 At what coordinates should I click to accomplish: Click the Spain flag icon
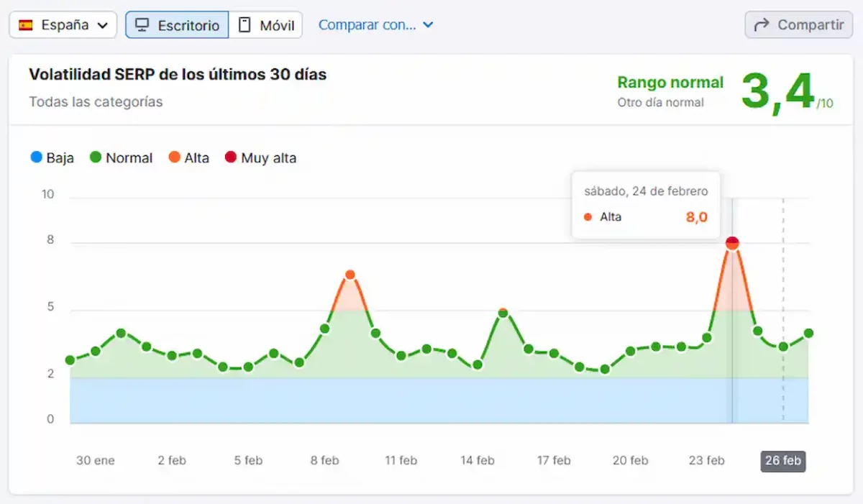click(26, 25)
